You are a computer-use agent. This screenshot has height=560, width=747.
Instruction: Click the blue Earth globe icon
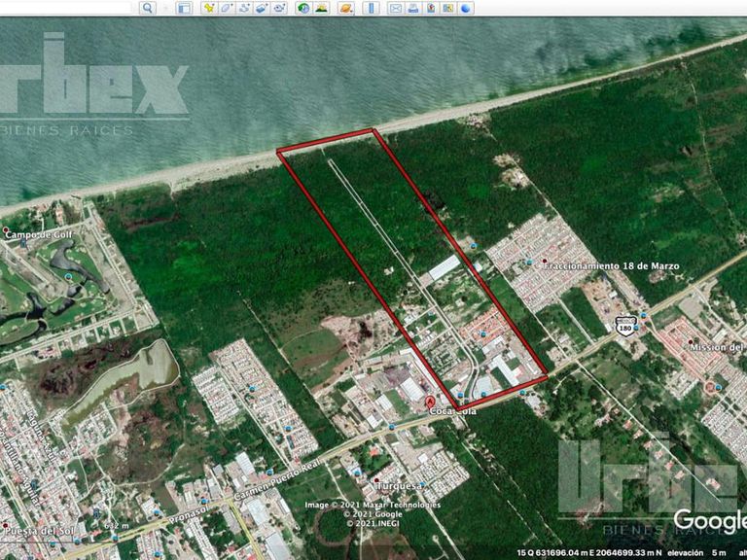pos(466,8)
